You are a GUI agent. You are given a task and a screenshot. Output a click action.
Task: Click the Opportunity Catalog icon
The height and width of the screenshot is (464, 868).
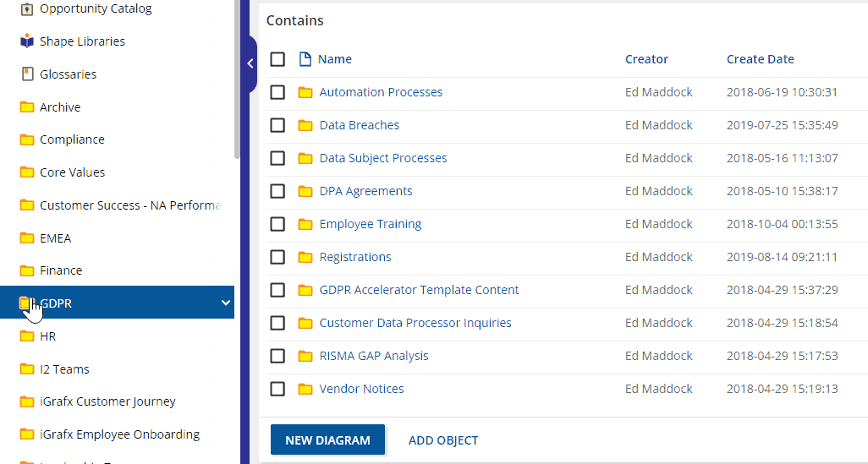(27, 8)
